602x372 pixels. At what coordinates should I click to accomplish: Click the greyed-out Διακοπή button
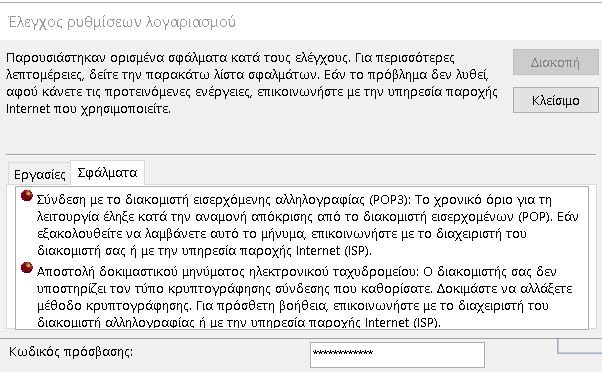click(x=556, y=62)
